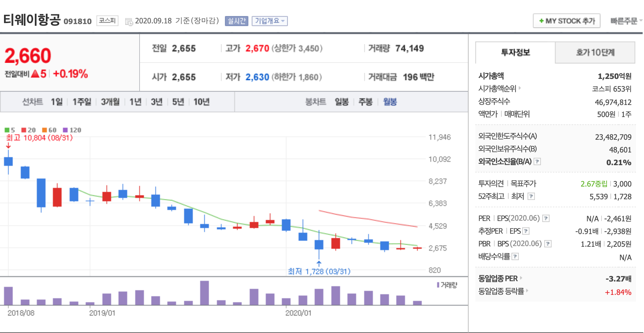Click the help icon beside EPS(2020.06)
The height and width of the screenshot is (333, 644).
pos(546,219)
